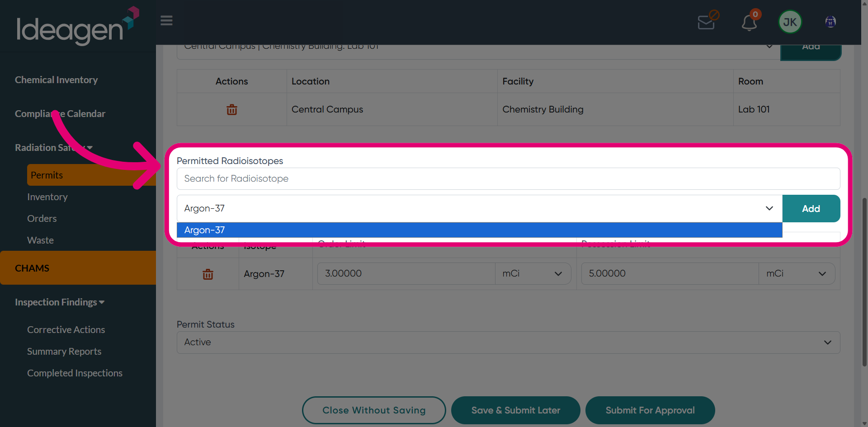Click the page vertical scrollbar
Viewport: 868px width, 427px height.
coord(864,281)
